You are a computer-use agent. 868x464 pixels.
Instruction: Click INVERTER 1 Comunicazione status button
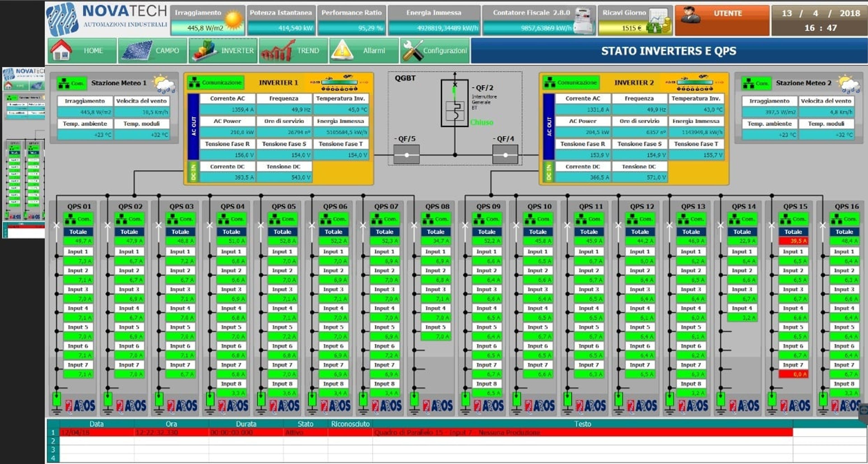tap(216, 82)
